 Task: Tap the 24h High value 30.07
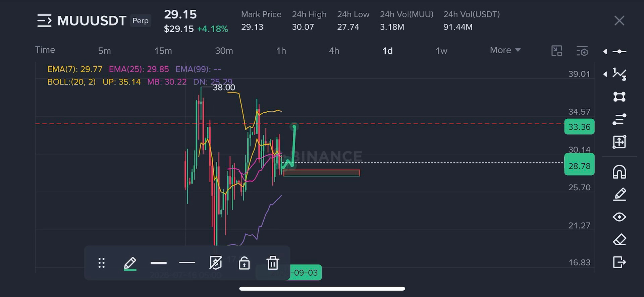(303, 27)
